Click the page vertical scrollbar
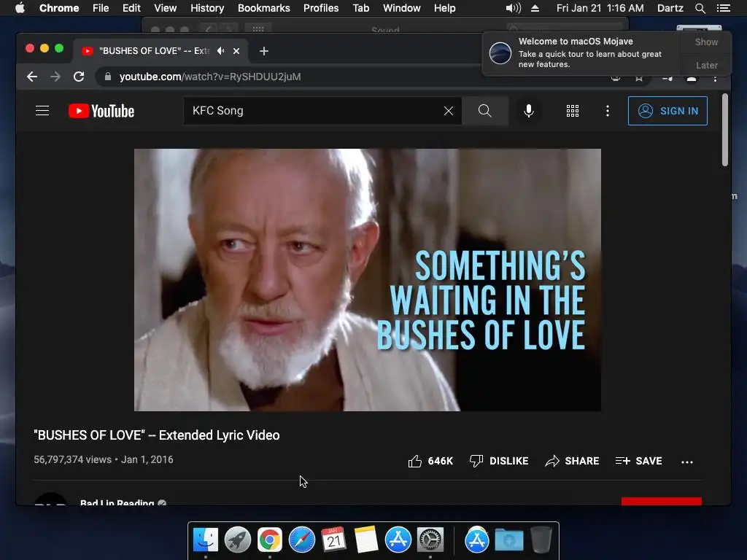 pos(724,130)
